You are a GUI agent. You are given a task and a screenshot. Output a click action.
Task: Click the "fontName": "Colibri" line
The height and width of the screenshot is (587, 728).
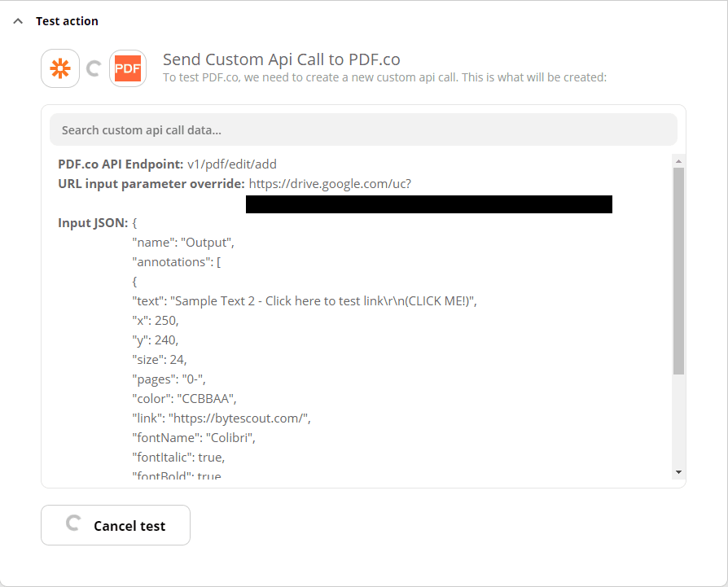click(194, 437)
